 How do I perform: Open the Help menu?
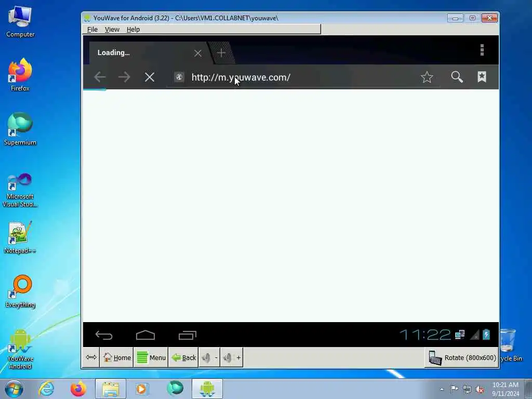(133, 30)
